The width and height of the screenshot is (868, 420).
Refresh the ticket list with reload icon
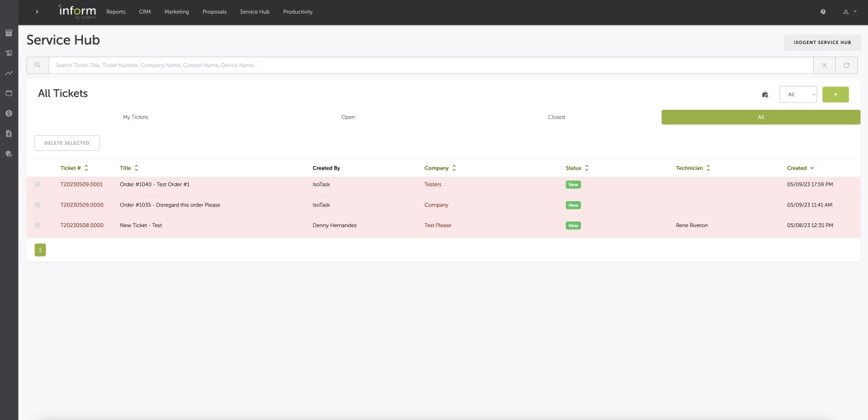(x=847, y=65)
